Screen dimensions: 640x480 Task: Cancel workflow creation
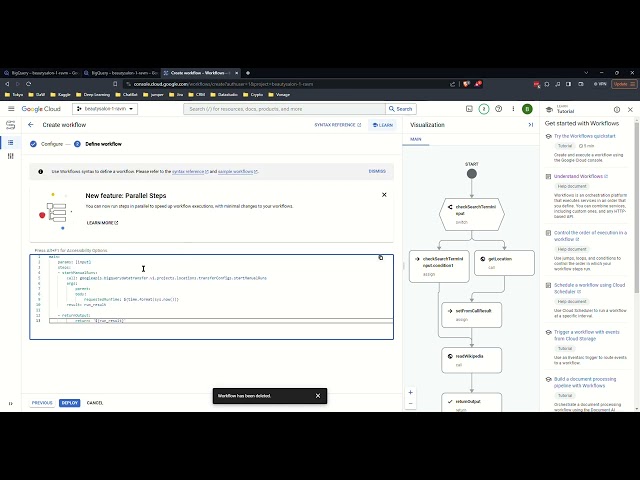coord(95,403)
